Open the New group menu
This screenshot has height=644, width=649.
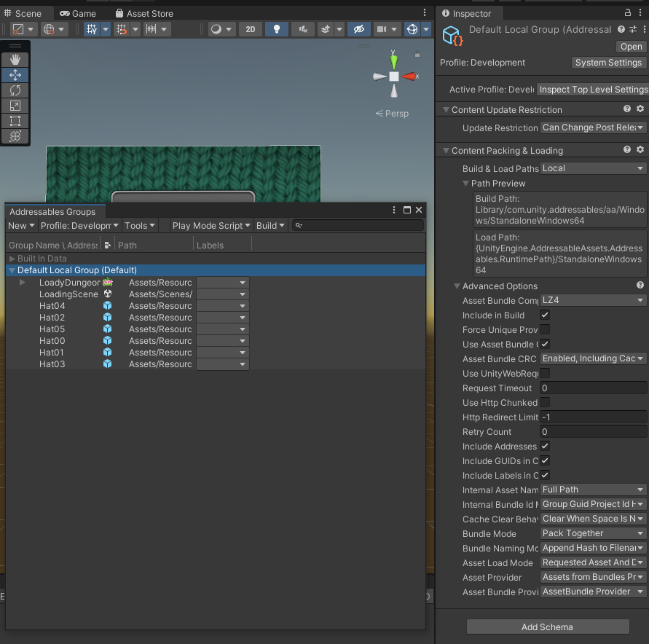(21, 226)
